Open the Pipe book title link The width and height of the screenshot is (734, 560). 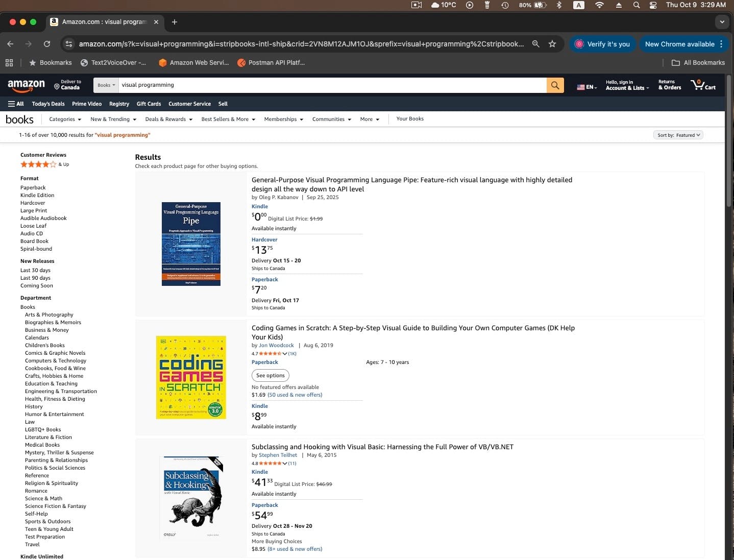coord(412,184)
